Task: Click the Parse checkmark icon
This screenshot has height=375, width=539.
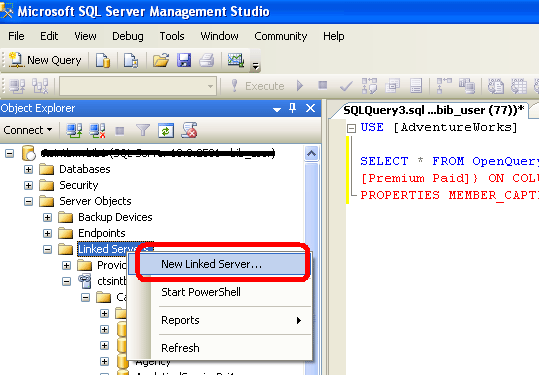Action: pyautogui.click(x=346, y=86)
